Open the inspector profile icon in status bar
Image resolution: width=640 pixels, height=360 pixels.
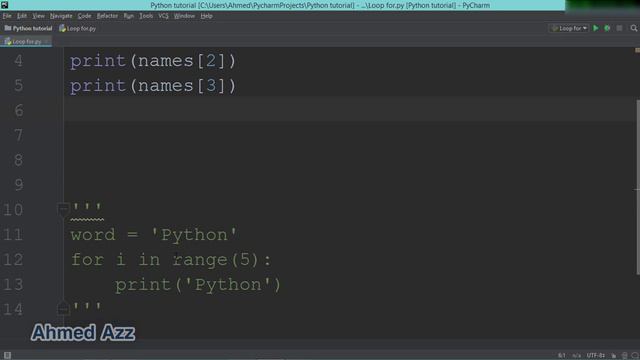point(624,356)
